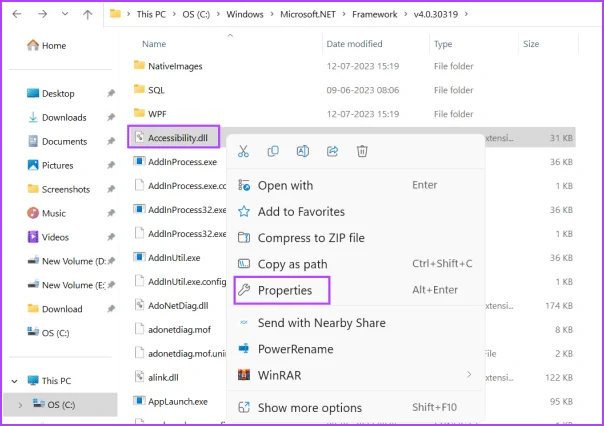Select This PC in the navigation tree
The image size is (604, 426).
click(x=49, y=381)
